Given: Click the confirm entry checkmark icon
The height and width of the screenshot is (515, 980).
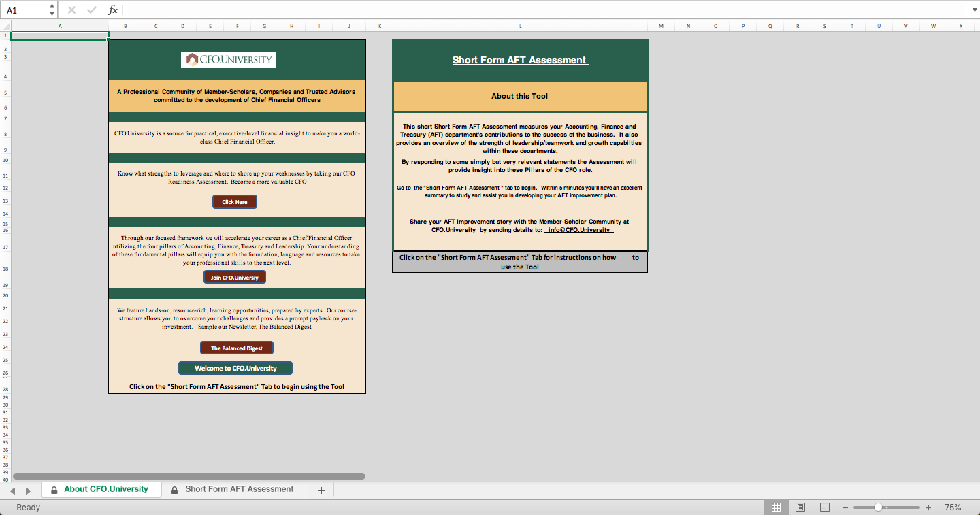Looking at the screenshot, I should [92, 10].
